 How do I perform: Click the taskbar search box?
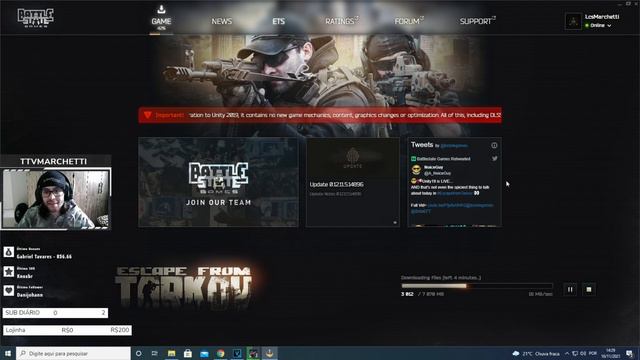(x=73, y=353)
